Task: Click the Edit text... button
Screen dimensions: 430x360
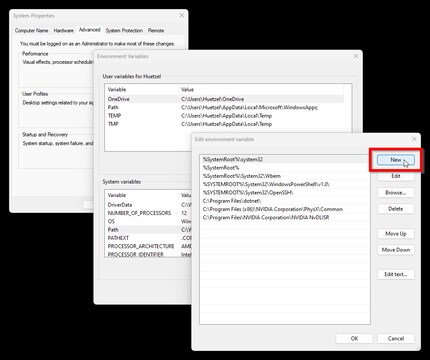Action: click(x=396, y=274)
